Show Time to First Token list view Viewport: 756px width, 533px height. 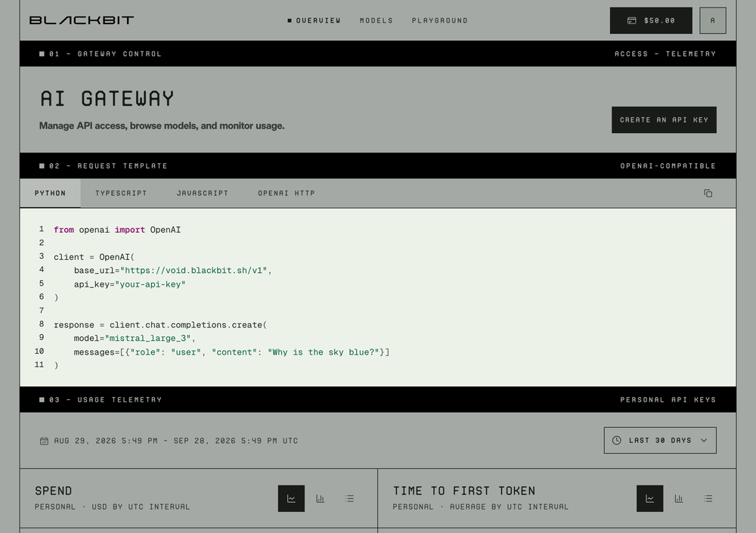pyautogui.click(x=708, y=499)
